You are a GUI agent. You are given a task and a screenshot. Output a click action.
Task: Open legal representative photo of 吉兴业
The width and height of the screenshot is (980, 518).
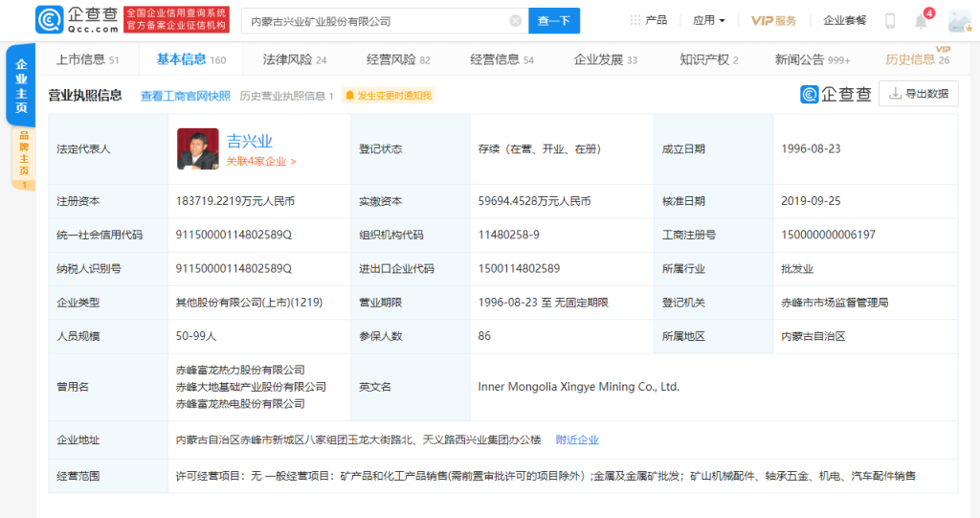[x=197, y=149]
